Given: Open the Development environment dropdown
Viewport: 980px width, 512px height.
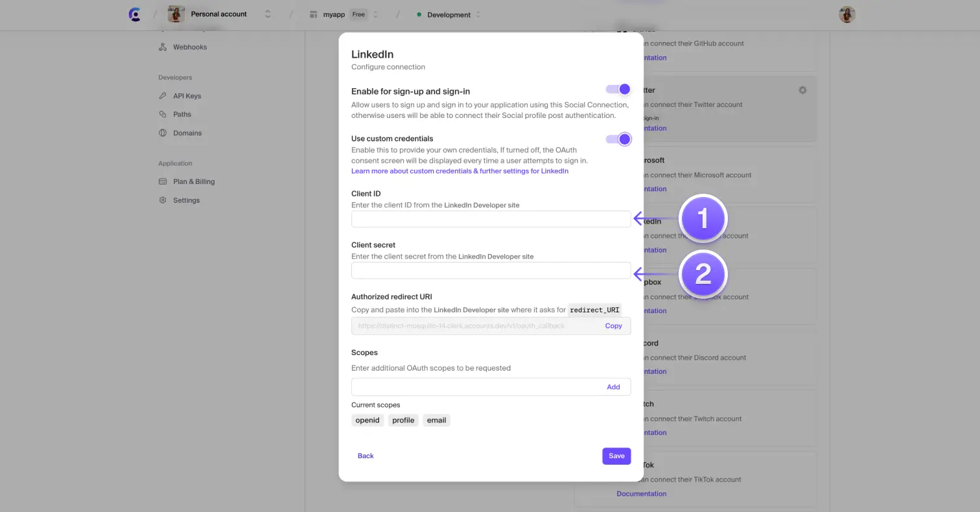Looking at the screenshot, I should pyautogui.click(x=478, y=14).
